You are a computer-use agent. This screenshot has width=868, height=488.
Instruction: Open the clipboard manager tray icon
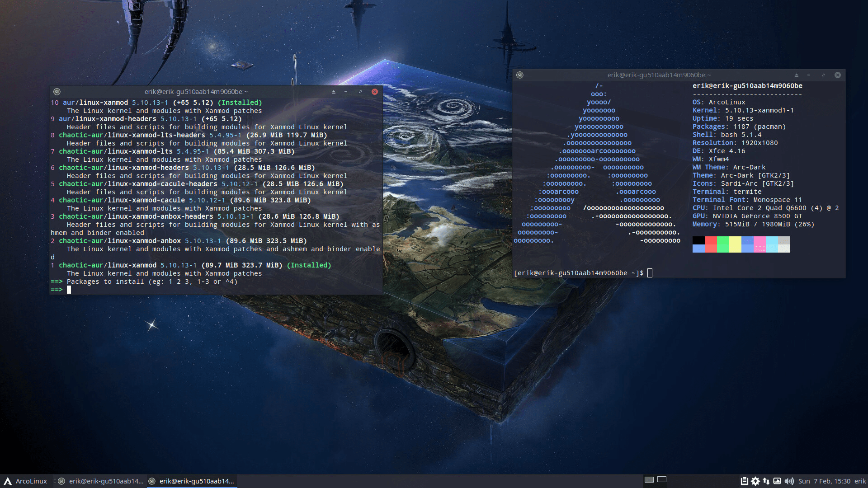tap(744, 481)
